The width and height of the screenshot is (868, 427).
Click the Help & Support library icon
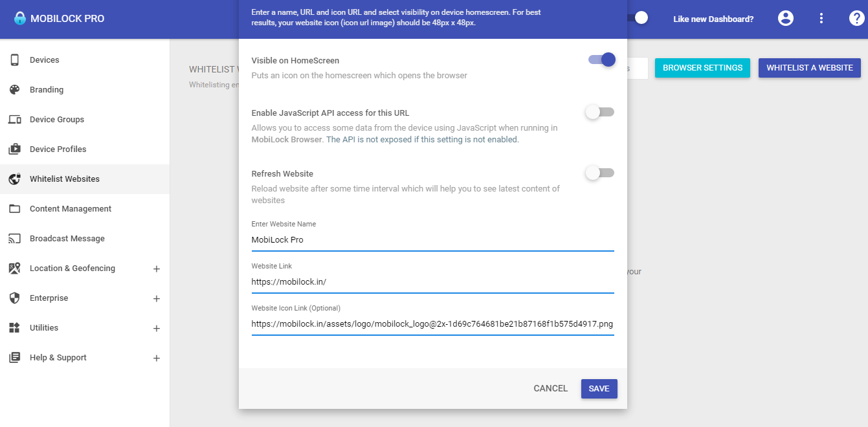point(14,358)
